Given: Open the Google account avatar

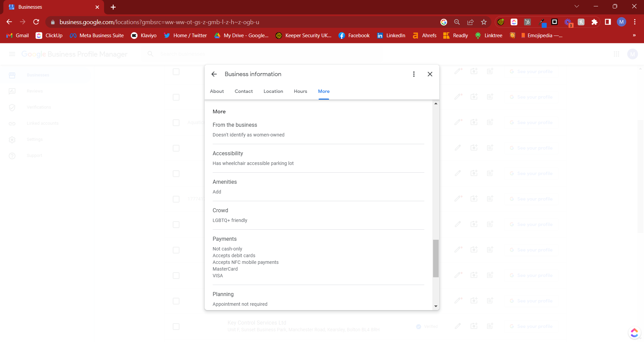Looking at the screenshot, I should (x=632, y=54).
